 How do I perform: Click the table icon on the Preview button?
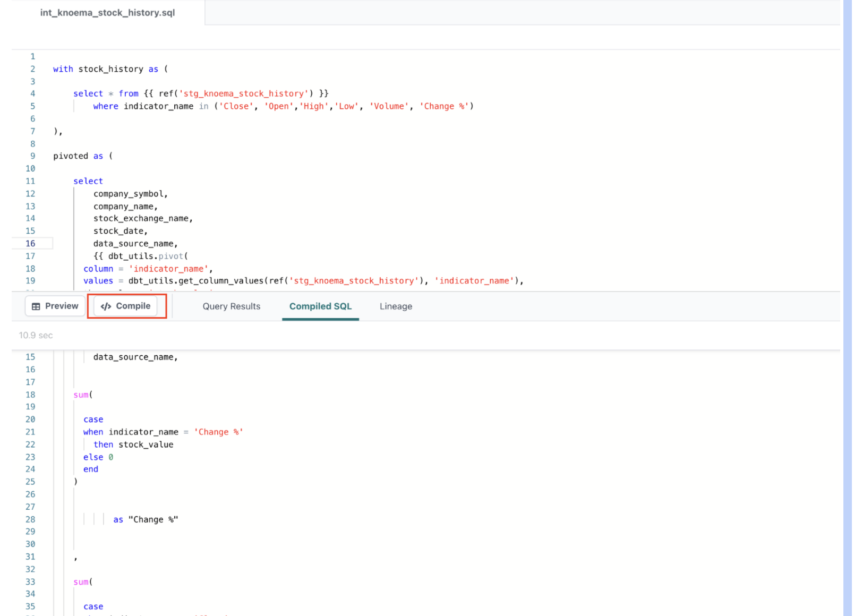(x=36, y=306)
